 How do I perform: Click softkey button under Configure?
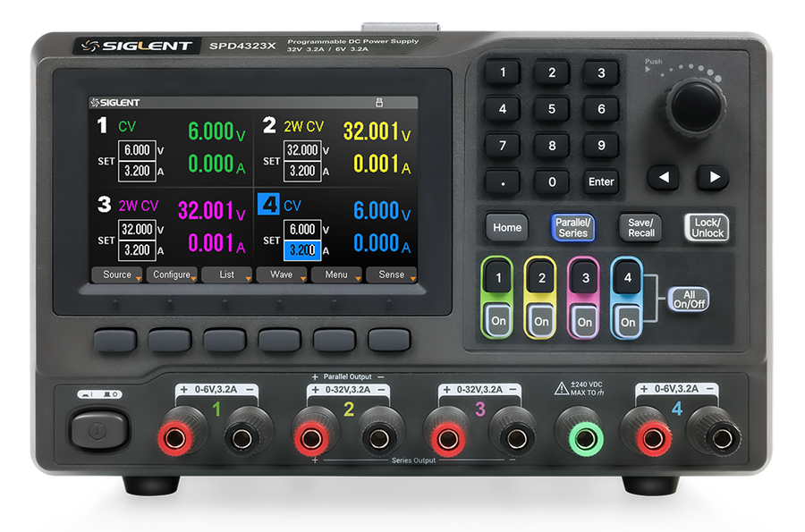pyautogui.click(x=170, y=340)
